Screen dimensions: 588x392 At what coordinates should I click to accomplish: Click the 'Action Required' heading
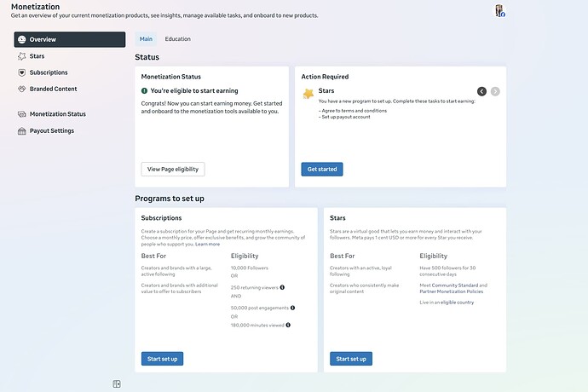(x=325, y=77)
